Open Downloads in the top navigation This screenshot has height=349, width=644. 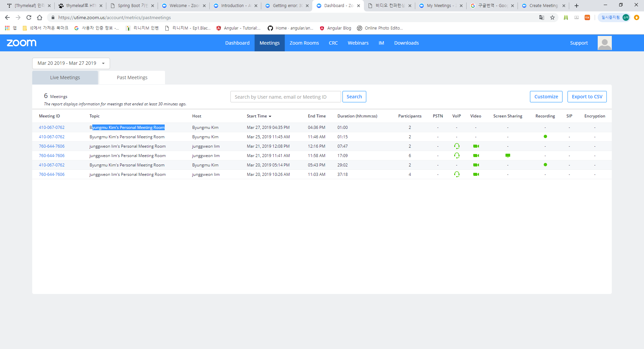tap(407, 43)
